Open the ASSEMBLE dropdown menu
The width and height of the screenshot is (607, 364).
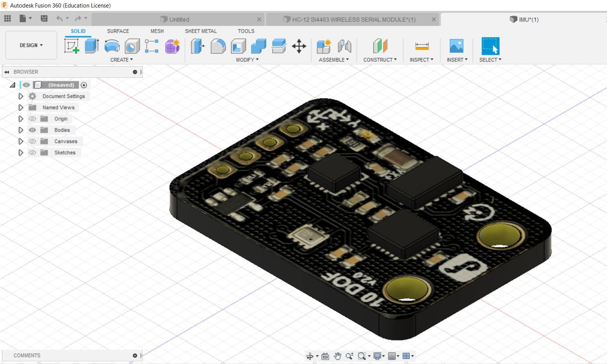(334, 60)
